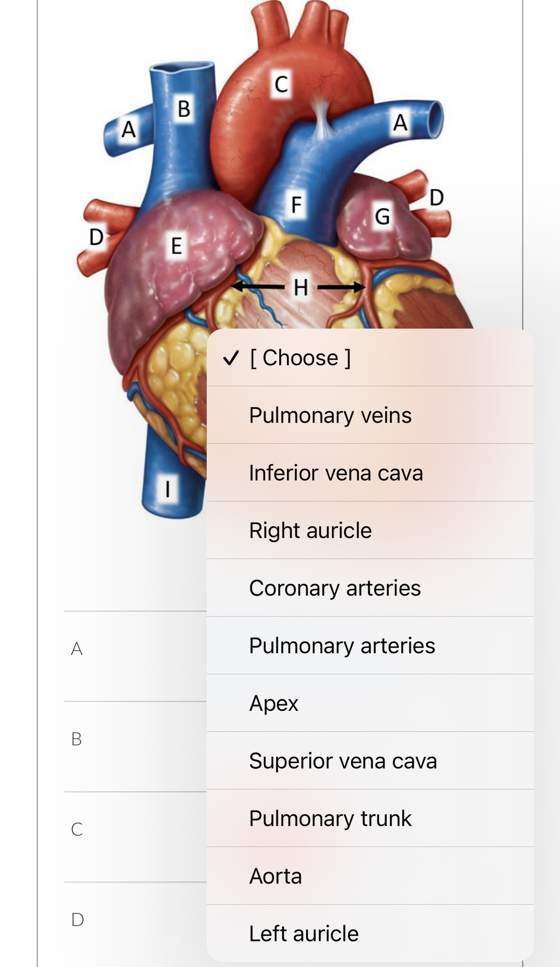Choose "Aorta" answer option
Image resolution: width=560 pixels, height=967 pixels.
[x=275, y=876]
